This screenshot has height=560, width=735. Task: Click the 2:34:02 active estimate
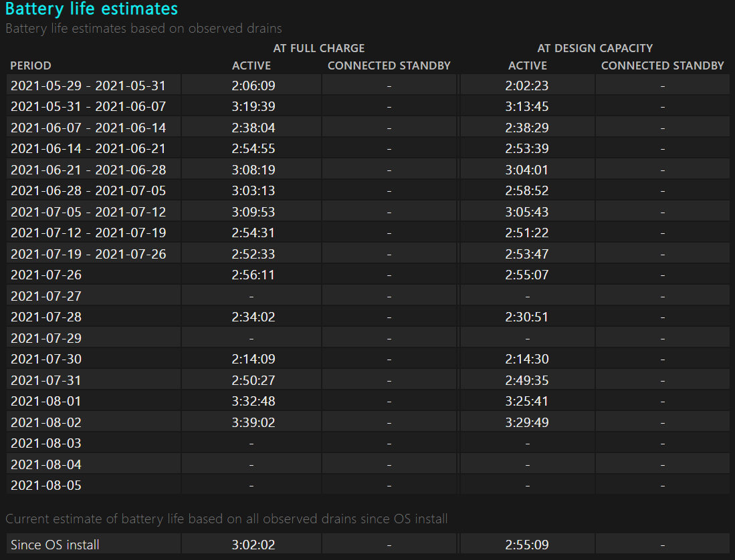[x=253, y=317]
